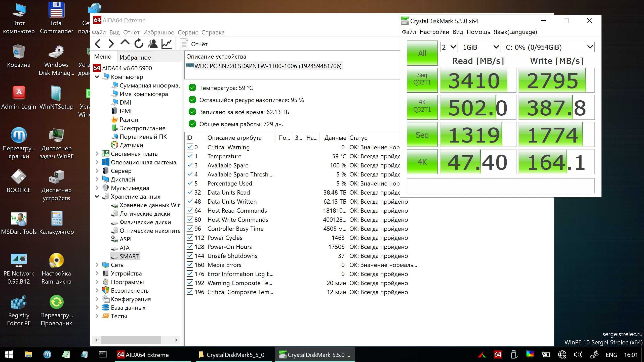Uncheck the Available Spare attribute checkbox
This screenshot has height=362, width=644.
[190, 165]
